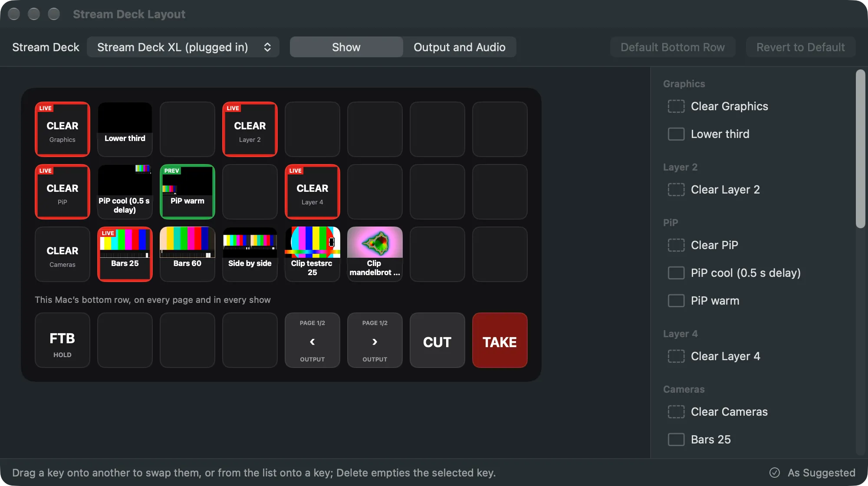This screenshot has width=868, height=486.
Task: Click the Default Bottom Row button
Action: (x=673, y=47)
